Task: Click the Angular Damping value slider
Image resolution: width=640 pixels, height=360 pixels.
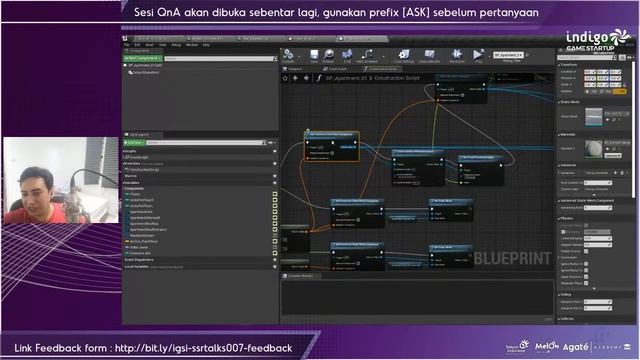Action: 598,244
